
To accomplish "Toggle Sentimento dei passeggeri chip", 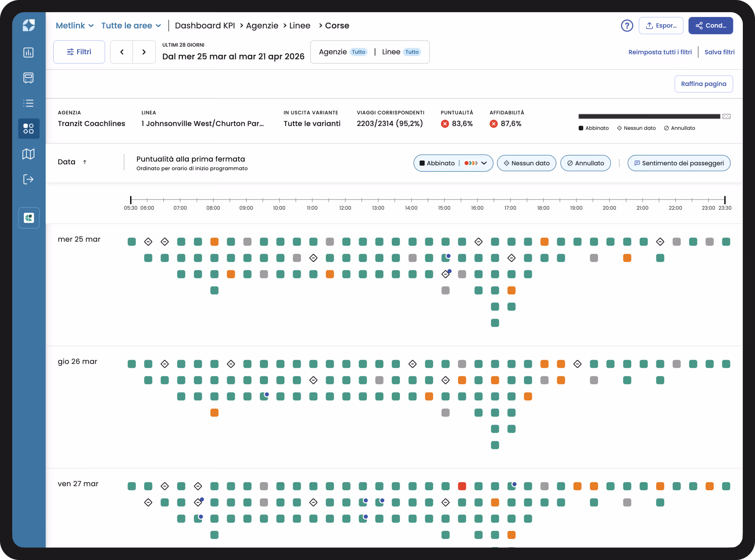I will [679, 163].
